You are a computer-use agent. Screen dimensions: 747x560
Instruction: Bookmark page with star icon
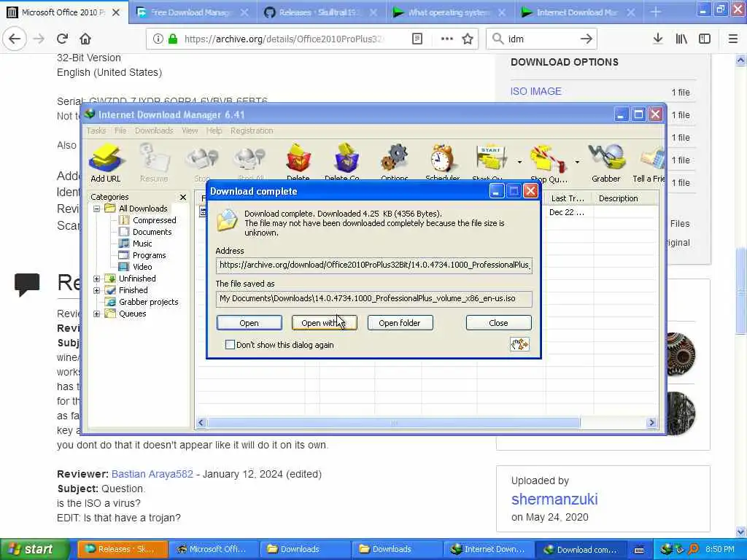[x=468, y=39]
